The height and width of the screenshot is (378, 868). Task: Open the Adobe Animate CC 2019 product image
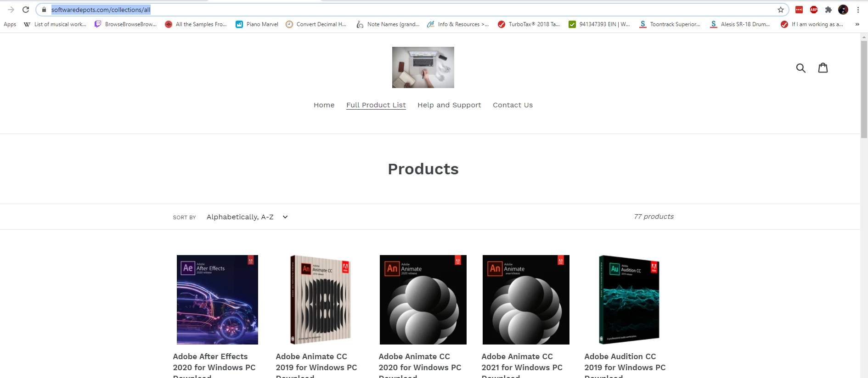coord(320,300)
